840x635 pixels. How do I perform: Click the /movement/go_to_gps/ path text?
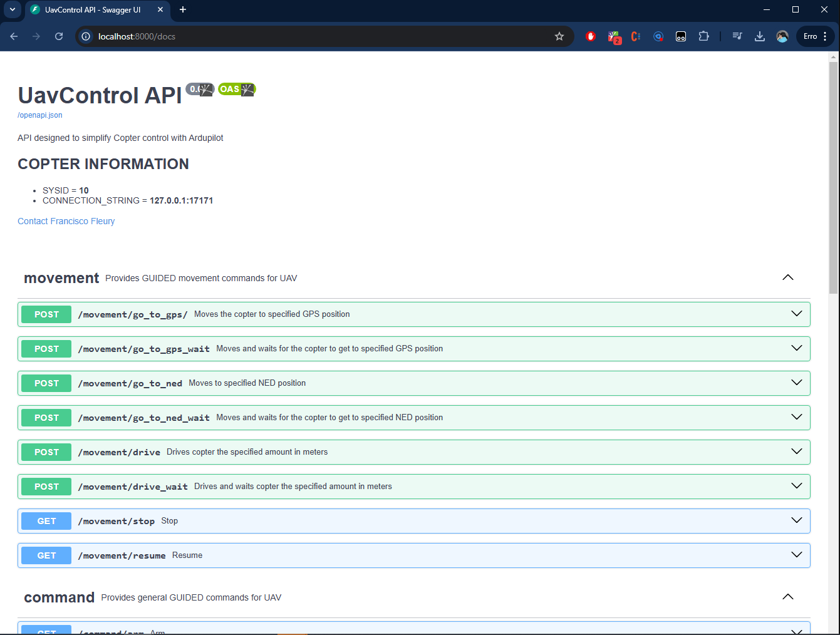coord(133,314)
